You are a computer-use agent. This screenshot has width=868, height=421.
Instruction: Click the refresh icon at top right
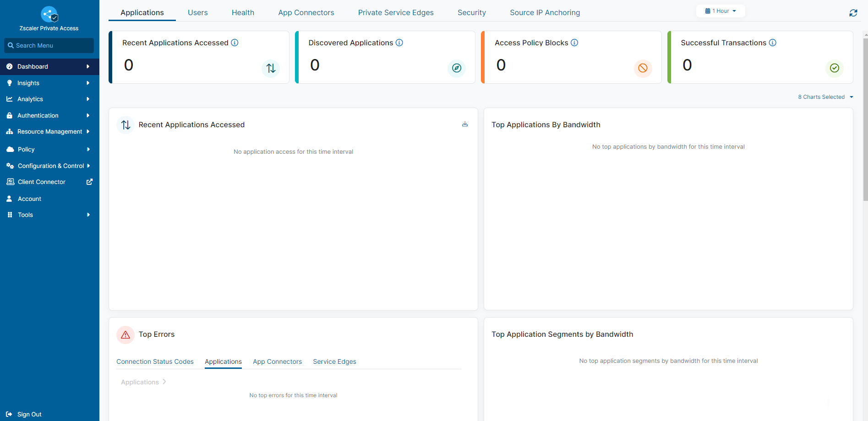(x=853, y=13)
